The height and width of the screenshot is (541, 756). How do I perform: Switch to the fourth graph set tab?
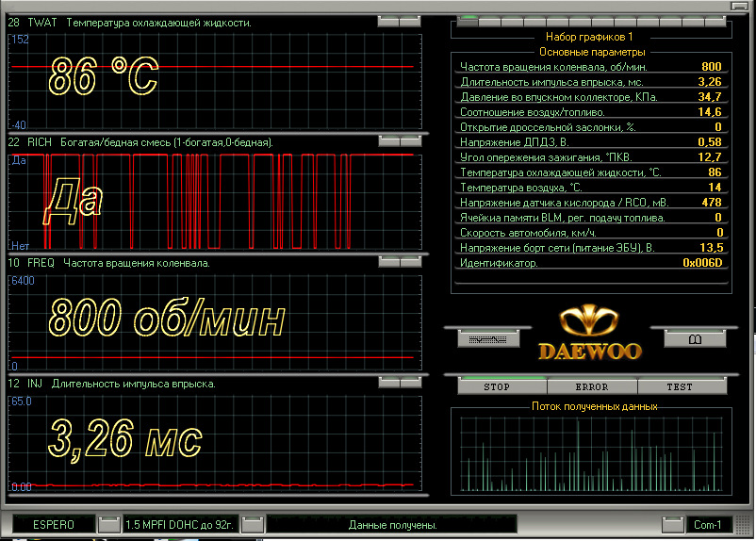(535, 22)
